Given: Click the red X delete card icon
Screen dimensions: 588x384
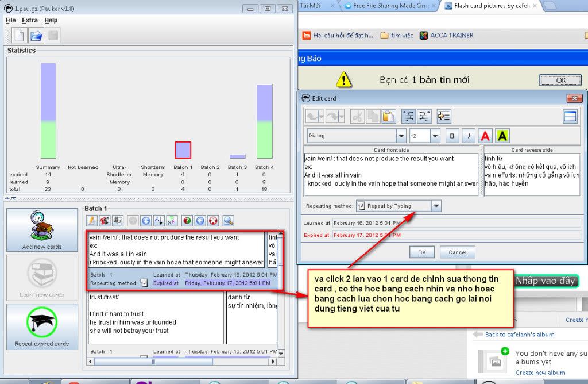Looking at the screenshot, I should tap(213, 220).
